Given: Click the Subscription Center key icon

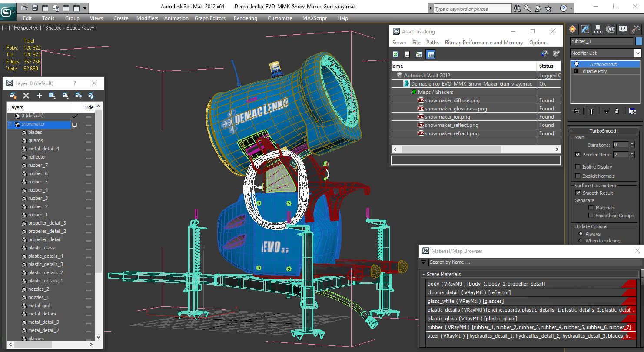Looking at the screenshot, I should point(528,8).
